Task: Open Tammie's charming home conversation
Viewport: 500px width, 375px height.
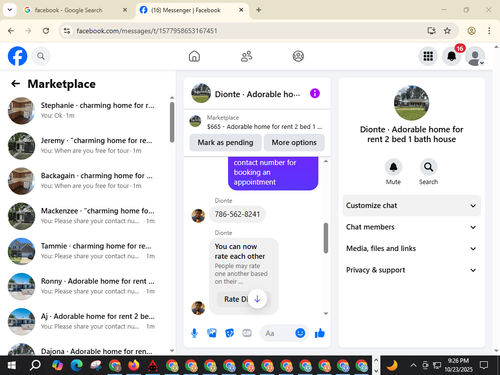Action: [87, 251]
